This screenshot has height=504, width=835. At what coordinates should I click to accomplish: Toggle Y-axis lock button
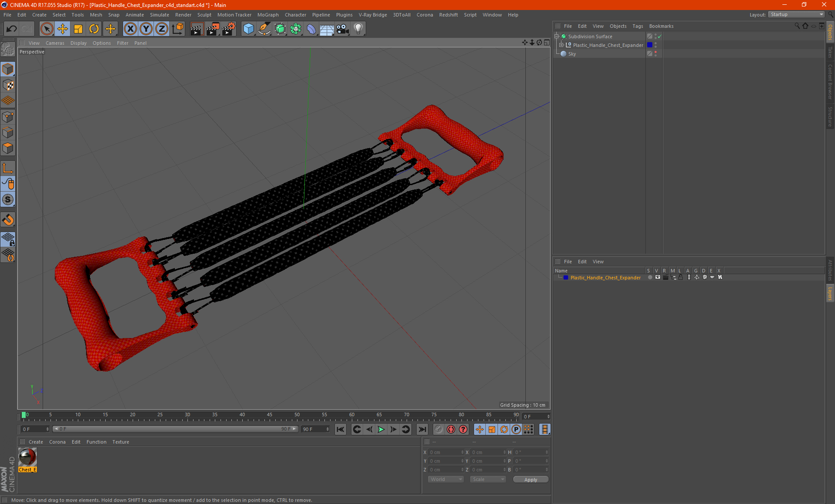click(146, 29)
